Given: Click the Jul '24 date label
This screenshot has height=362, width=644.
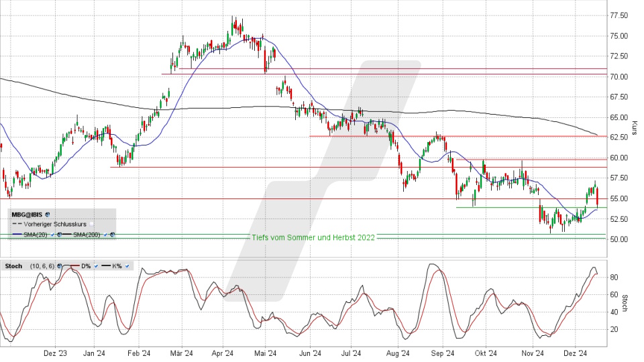Looking at the screenshot, I should click(351, 353).
